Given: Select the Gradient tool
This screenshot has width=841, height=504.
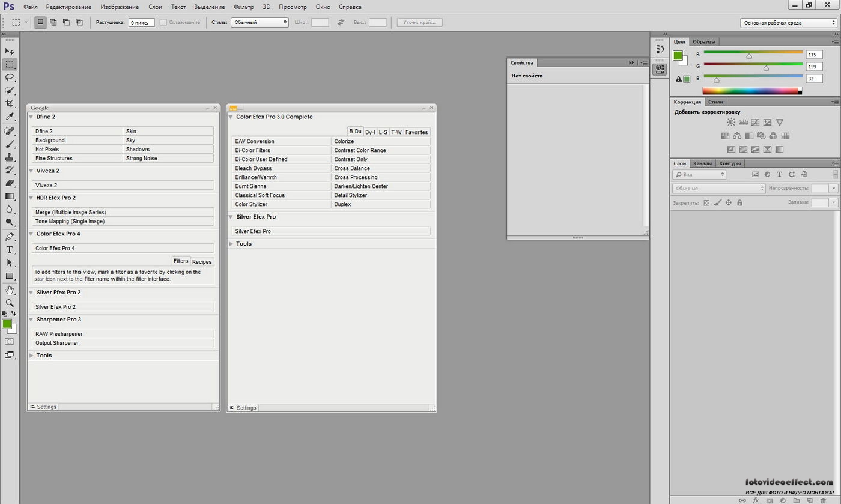Looking at the screenshot, I should 10,196.
